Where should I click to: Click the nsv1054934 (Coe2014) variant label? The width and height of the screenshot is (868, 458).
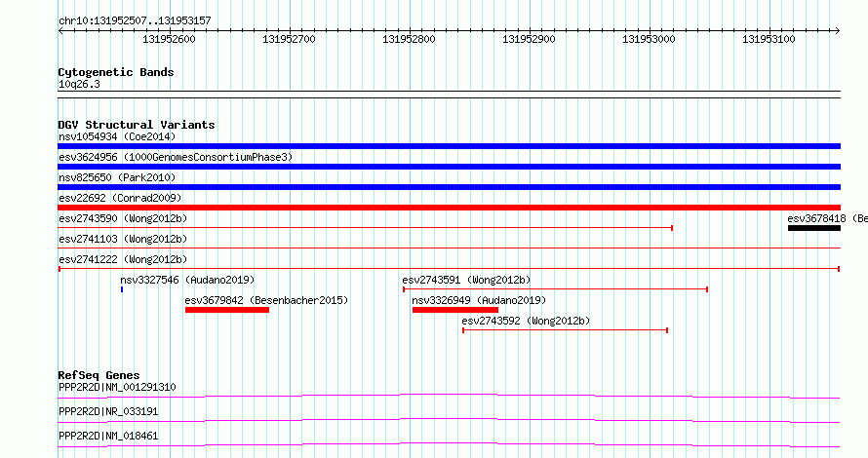(117, 136)
